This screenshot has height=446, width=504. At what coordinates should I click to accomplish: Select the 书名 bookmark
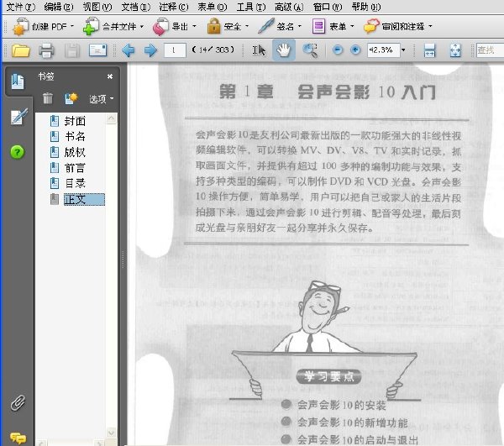coord(75,137)
